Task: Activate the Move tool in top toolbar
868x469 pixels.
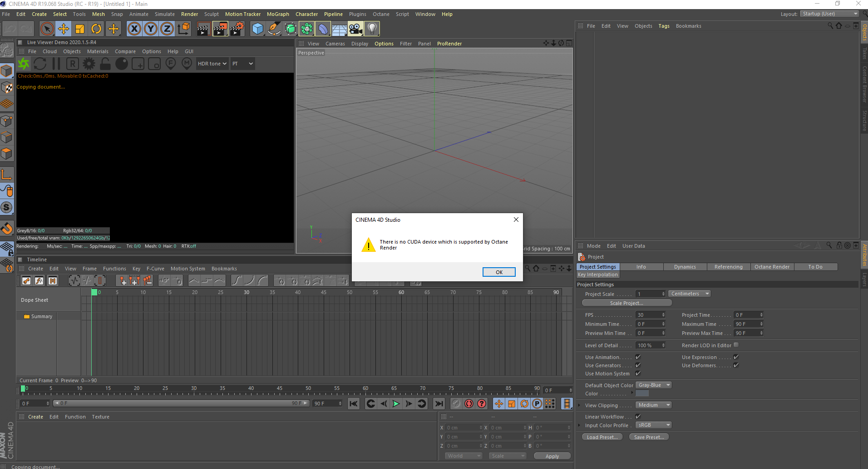Action: [64, 29]
